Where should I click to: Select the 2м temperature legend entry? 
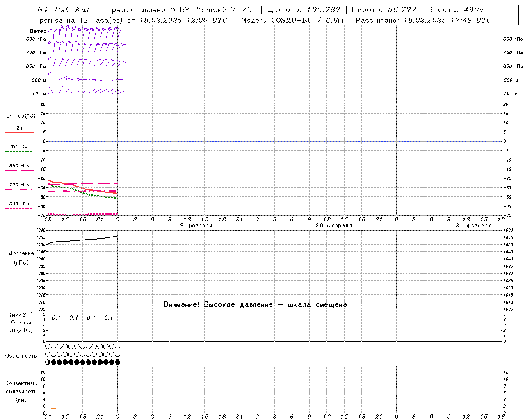(x=19, y=130)
